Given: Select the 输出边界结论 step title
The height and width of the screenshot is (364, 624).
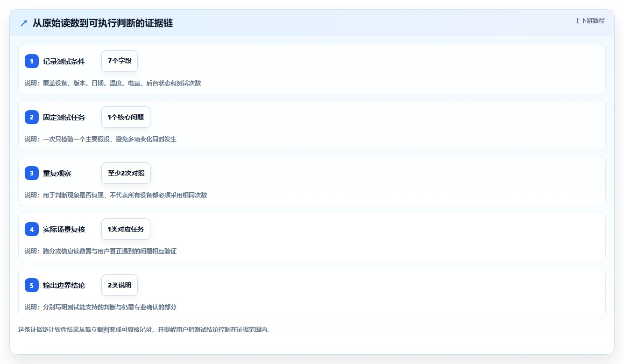Looking at the screenshot, I should coord(64,285).
